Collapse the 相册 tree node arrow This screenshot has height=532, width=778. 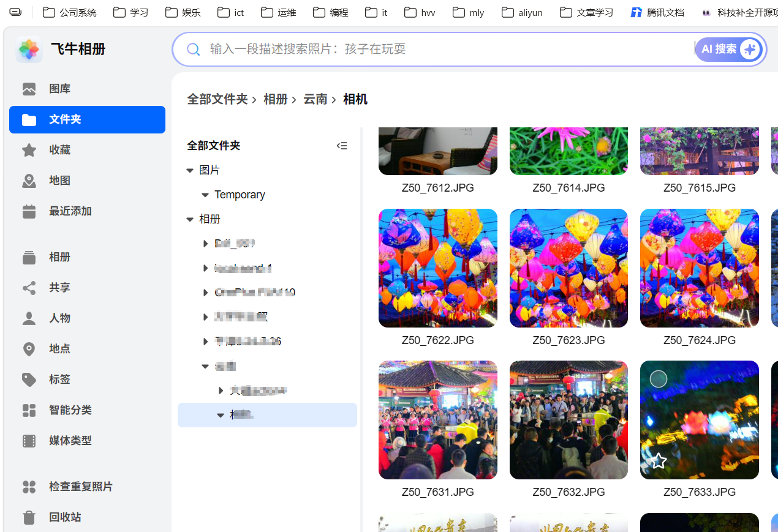pyautogui.click(x=190, y=219)
